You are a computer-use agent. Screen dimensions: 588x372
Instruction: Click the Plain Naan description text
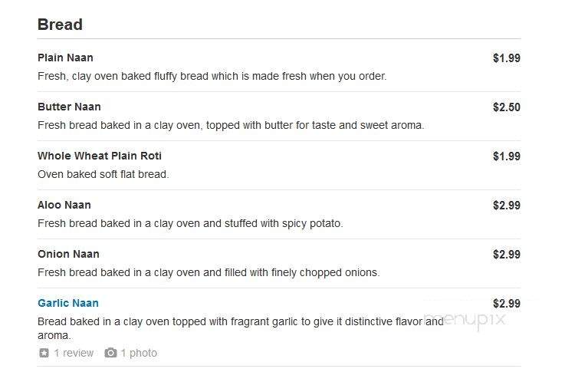coord(212,76)
